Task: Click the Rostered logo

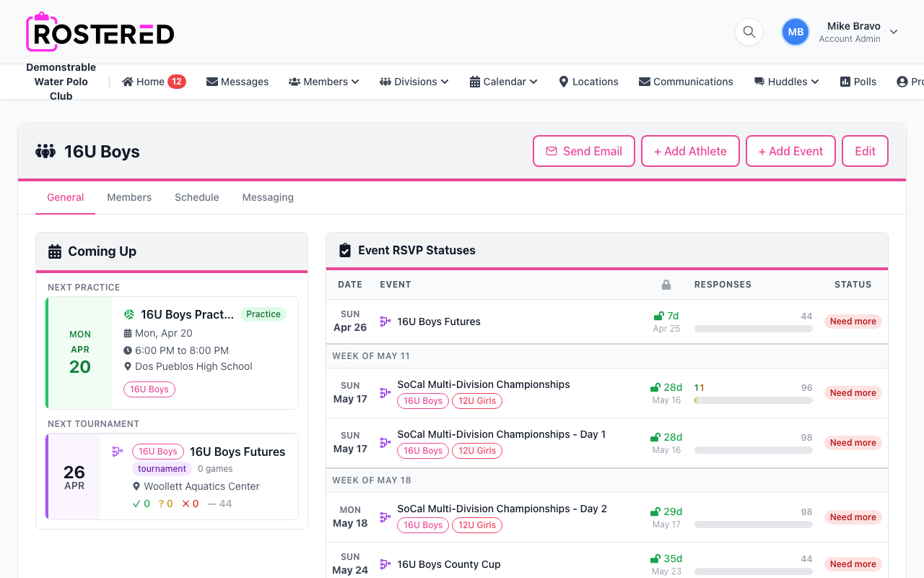Action: pos(100,32)
